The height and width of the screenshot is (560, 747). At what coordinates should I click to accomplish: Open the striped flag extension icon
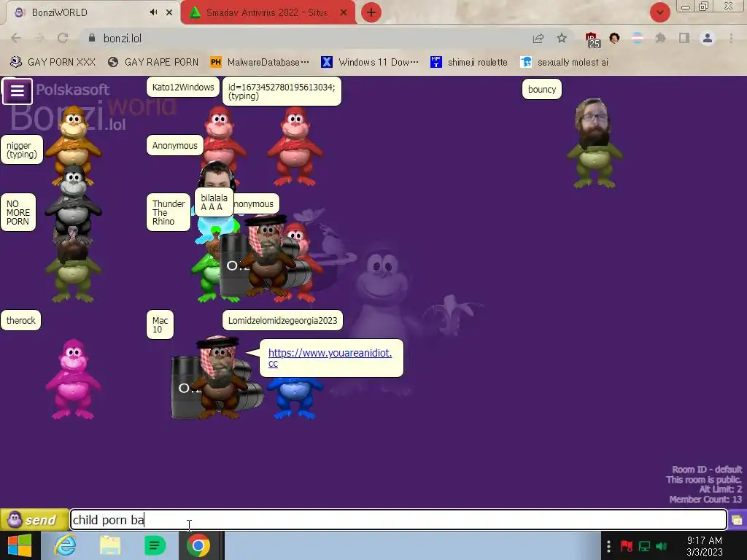pyautogui.click(x=638, y=38)
